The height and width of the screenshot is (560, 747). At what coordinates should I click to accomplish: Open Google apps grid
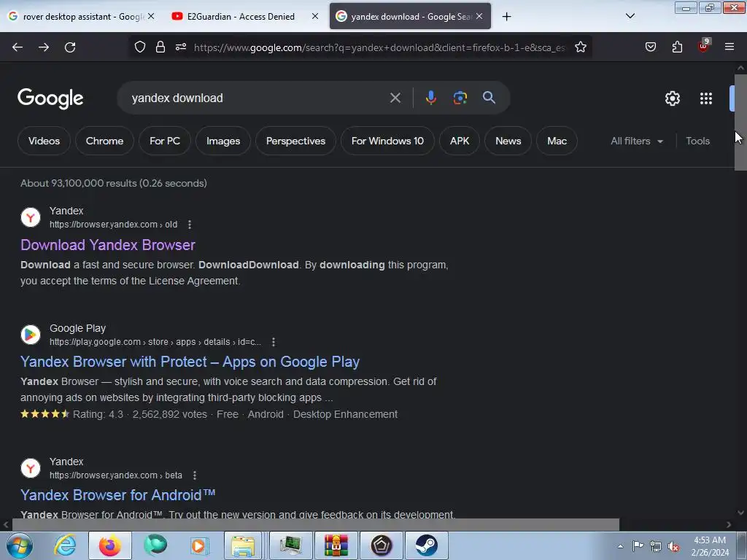(x=706, y=98)
